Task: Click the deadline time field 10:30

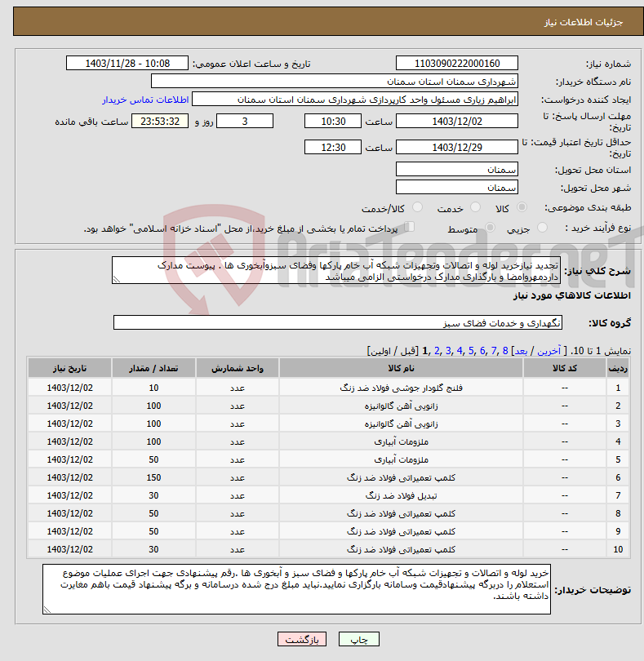Action: pos(333,121)
